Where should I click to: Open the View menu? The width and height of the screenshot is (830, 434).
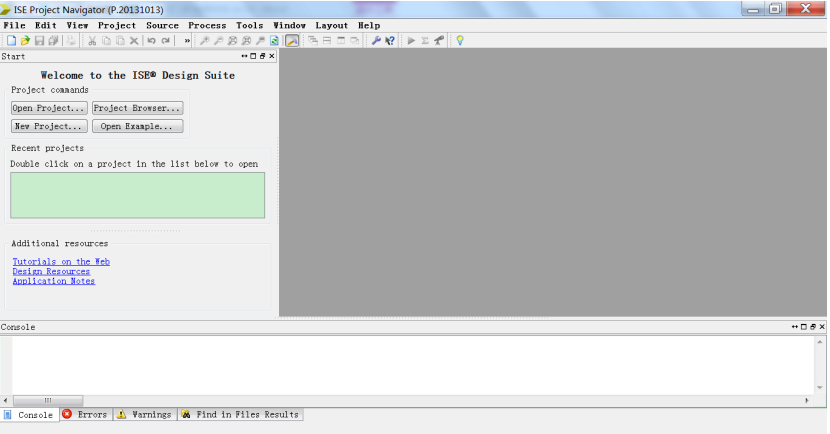click(77, 25)
